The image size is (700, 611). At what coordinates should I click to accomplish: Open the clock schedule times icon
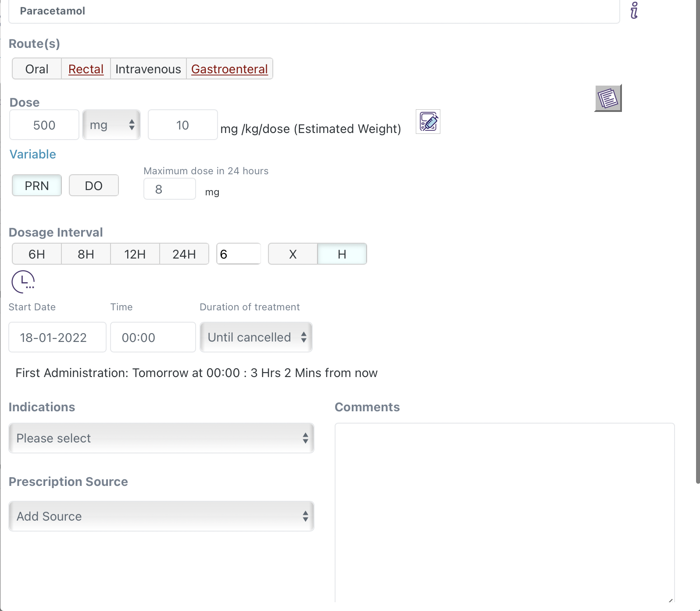tap(23, 282)
